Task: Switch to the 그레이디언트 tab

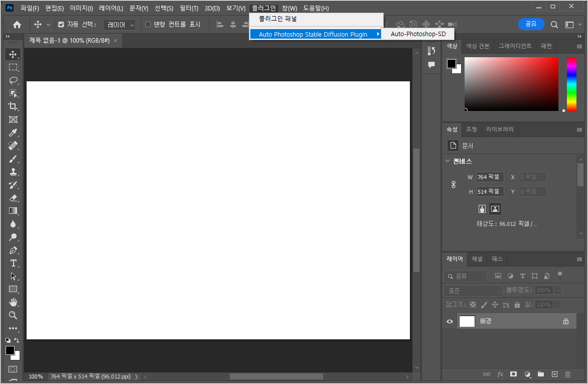Action: [x=515, y=46]
